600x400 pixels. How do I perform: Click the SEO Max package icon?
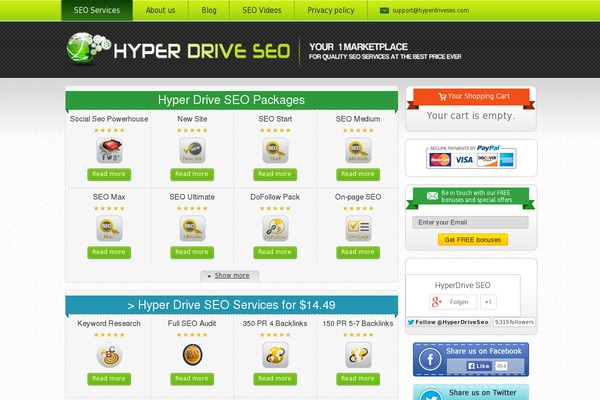tap(109, 228)
